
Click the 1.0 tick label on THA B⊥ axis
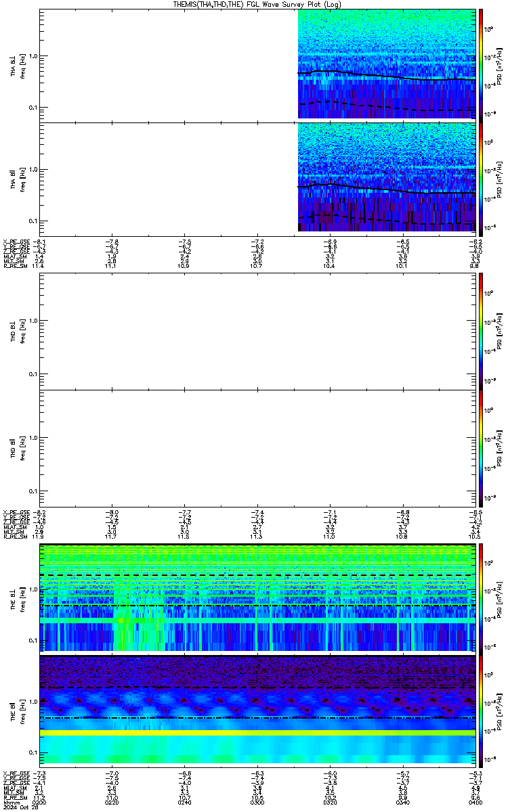coord(33,56)
